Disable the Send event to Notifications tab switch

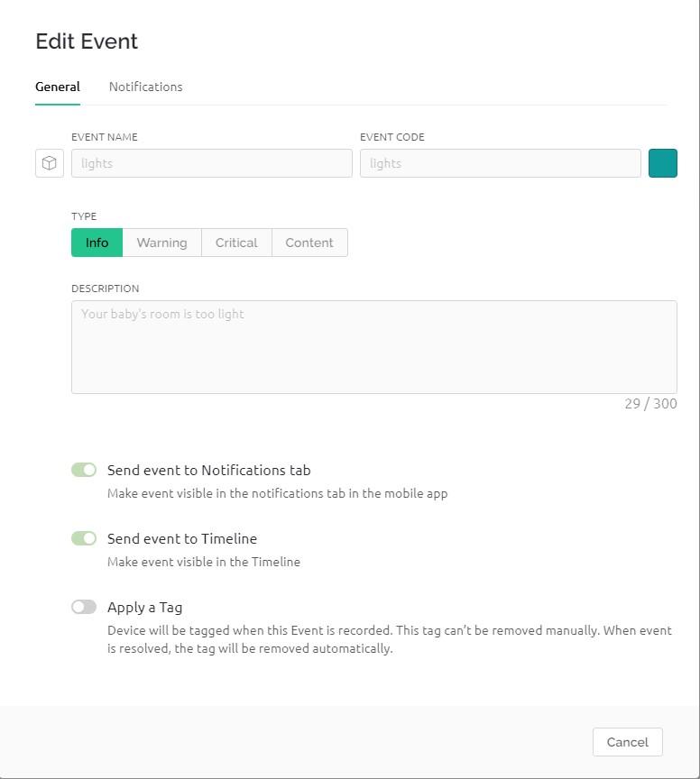(x=84, y=470)
